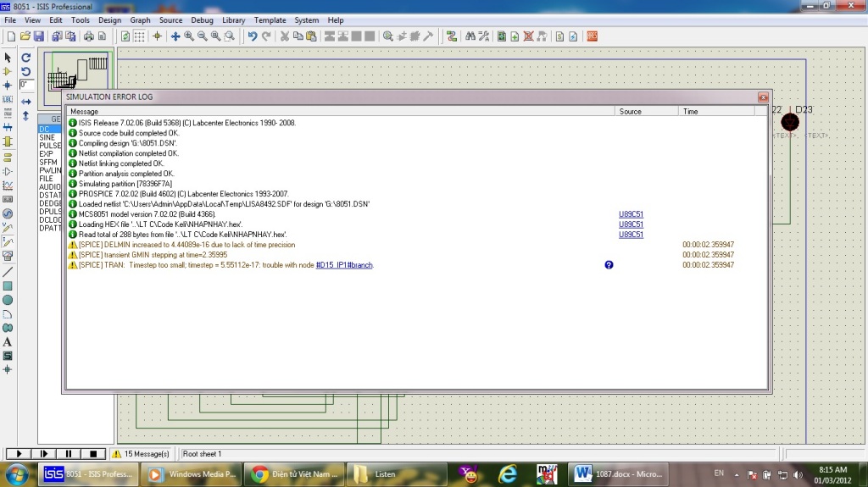The image size is (868, 487).
Task: Open the File menu
Action: [10, 20]
